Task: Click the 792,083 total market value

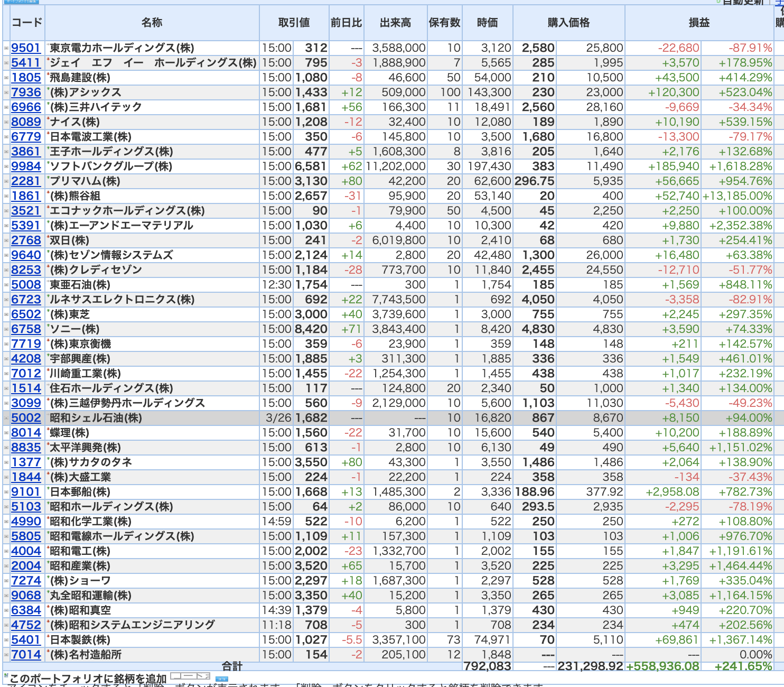Action: [x=488, y=666]
